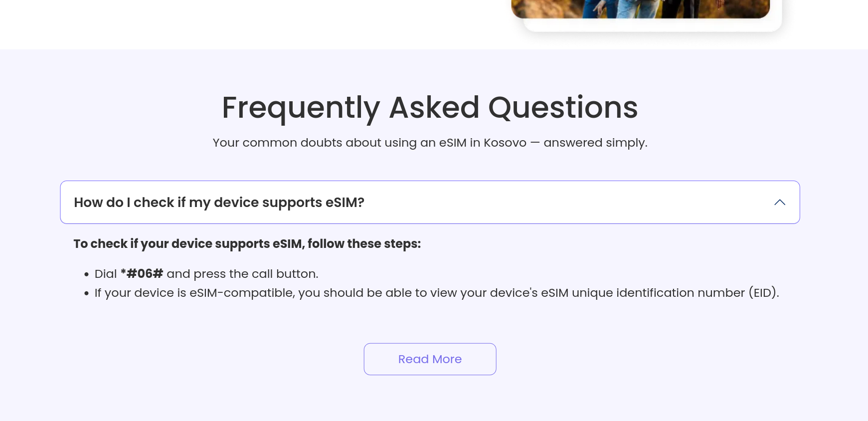Click "answered simply." in the subtitle
Image resolution: width=868 pixels, height=421 pixels.
(x=595, y=143)
